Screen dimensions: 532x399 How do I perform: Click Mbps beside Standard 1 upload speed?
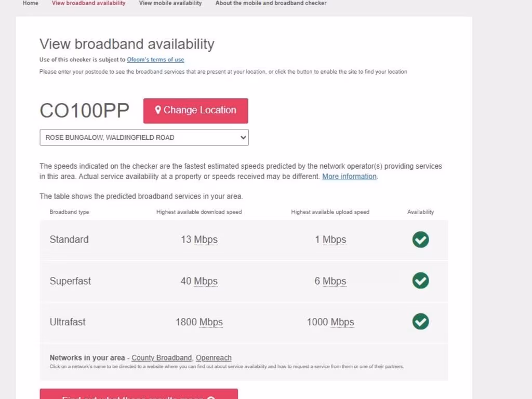(334, 240)
